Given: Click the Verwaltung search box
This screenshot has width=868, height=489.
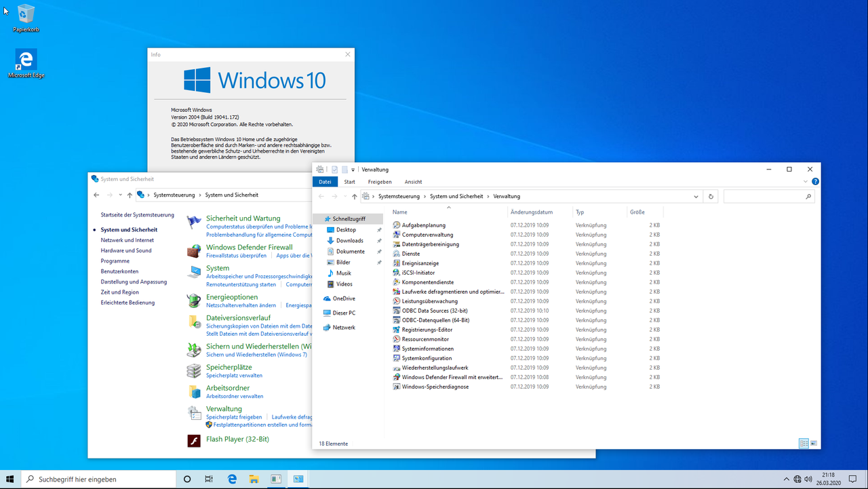Looking at the screenshot, I should point(768,197).
